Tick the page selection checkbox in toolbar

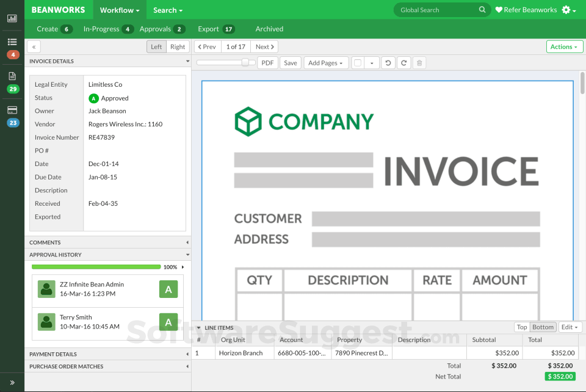358,63
